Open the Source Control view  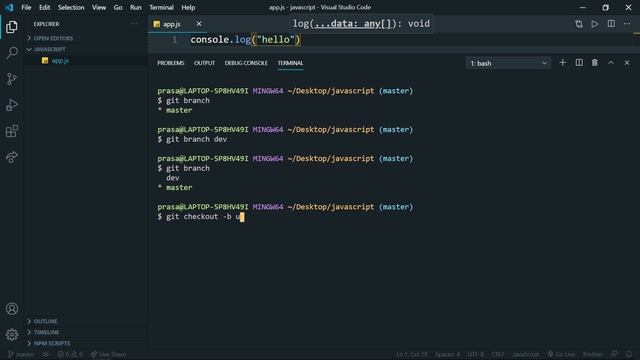click(x=12, y=79)
